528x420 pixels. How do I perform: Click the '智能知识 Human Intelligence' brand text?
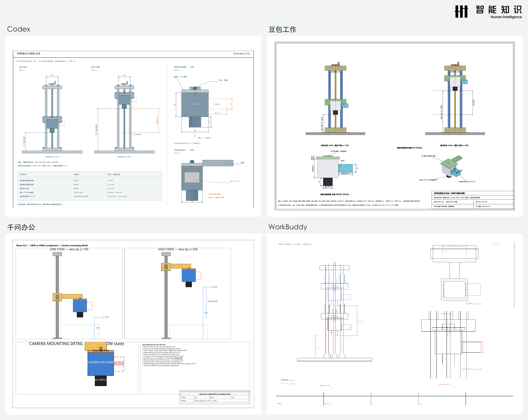coord(499,12)
